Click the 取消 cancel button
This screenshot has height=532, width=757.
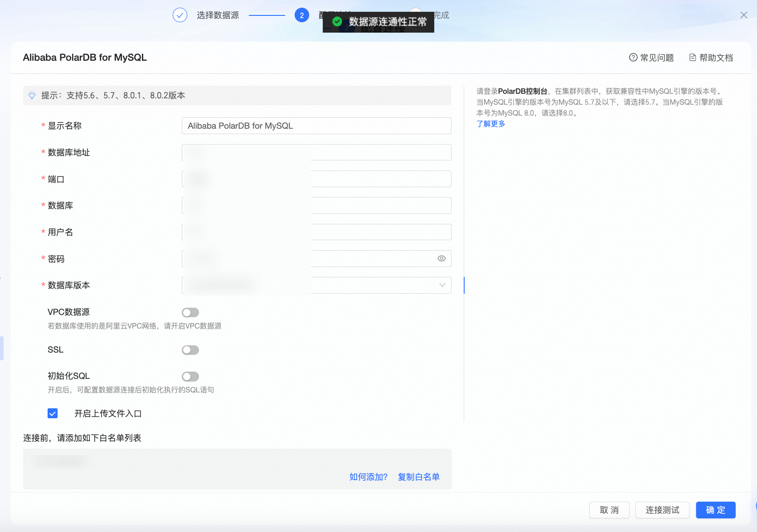click(x=609, y=510)
